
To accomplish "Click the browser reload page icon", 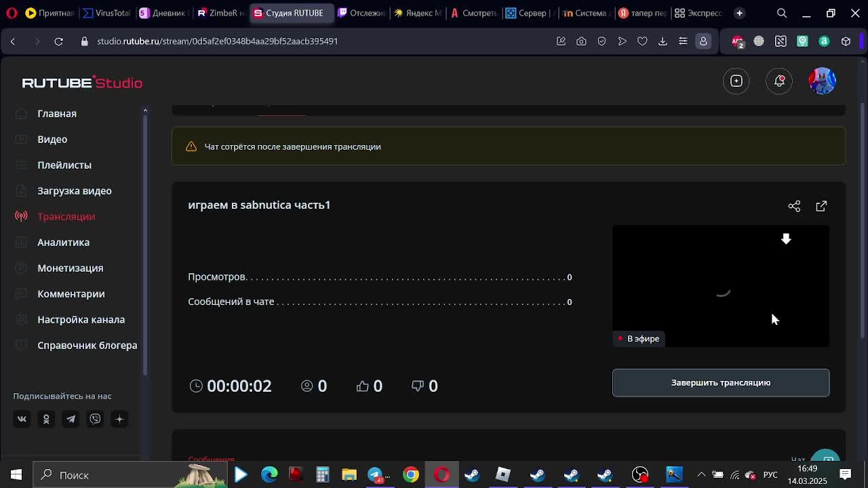I will (x=59, y=41).
